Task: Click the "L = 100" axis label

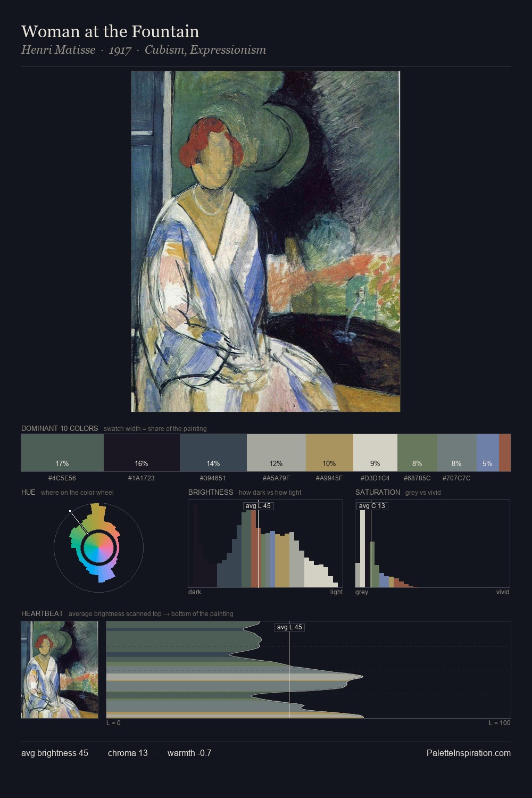Action: 500,723
